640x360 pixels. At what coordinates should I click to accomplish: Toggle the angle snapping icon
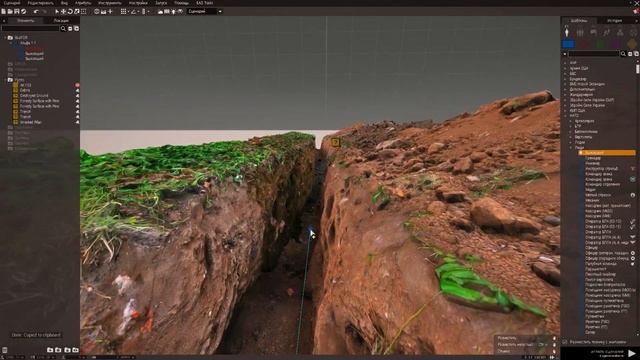(x=133, y=11)
